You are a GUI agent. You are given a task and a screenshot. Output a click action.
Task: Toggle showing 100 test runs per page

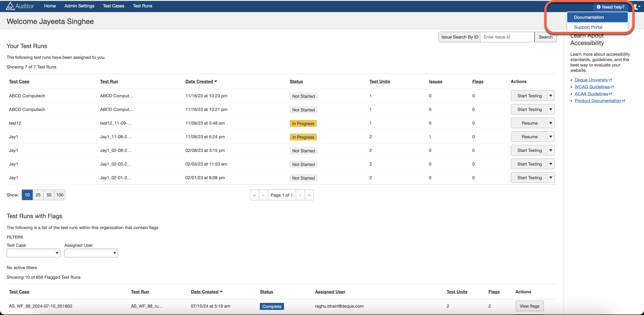pos(59,195)
